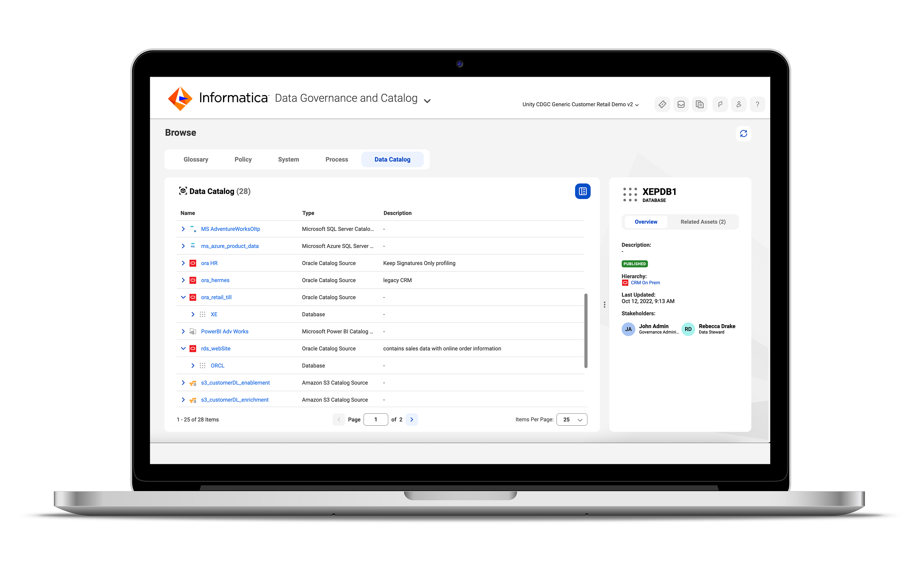Image resolution: width=924 pixels, height=564 pixels.
Task: Click the refresh icon next to Browse header
Action: pyautogui.click(x=743, y=134)
